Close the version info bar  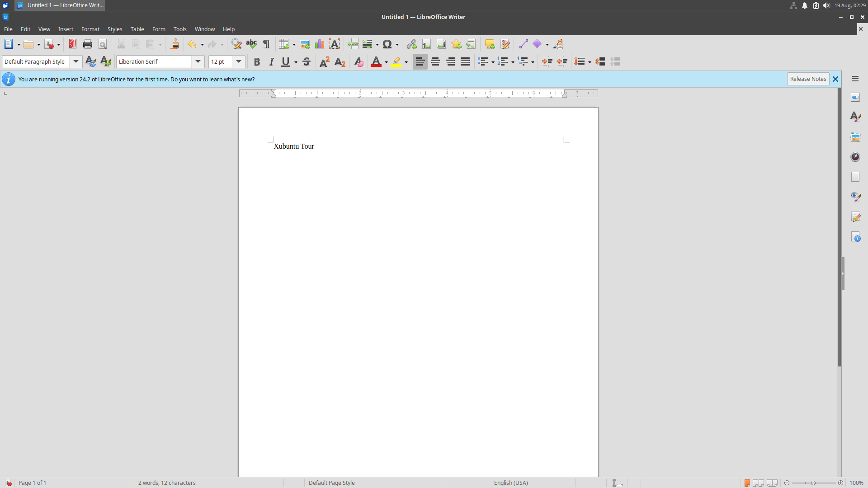coord(835,79)
